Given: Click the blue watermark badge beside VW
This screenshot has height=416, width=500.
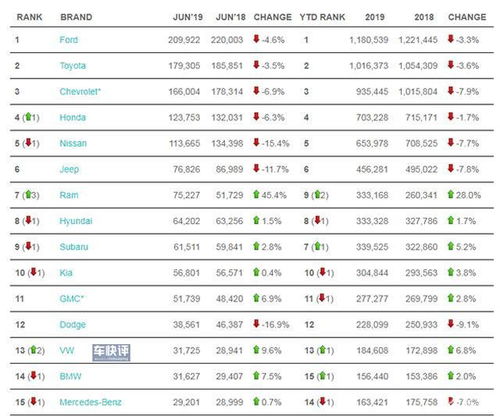Looking at the screenshot, I should click(111, 352).
